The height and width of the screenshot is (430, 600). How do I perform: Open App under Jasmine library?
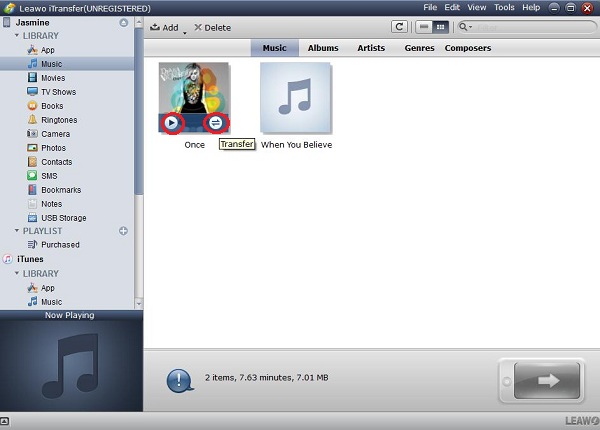tap(41, 50)
